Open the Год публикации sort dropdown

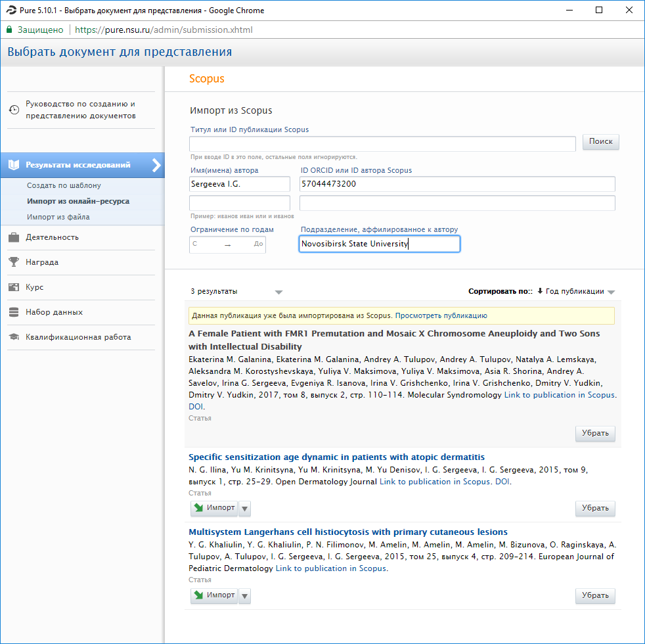pyautogui.click(x=611, y=292)
